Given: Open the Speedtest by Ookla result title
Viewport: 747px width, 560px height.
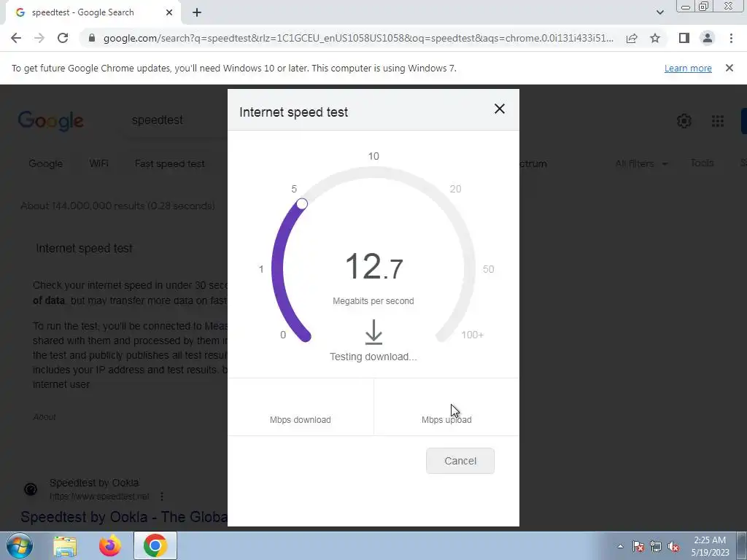Looking at the screenshot, I should (124, 517).
